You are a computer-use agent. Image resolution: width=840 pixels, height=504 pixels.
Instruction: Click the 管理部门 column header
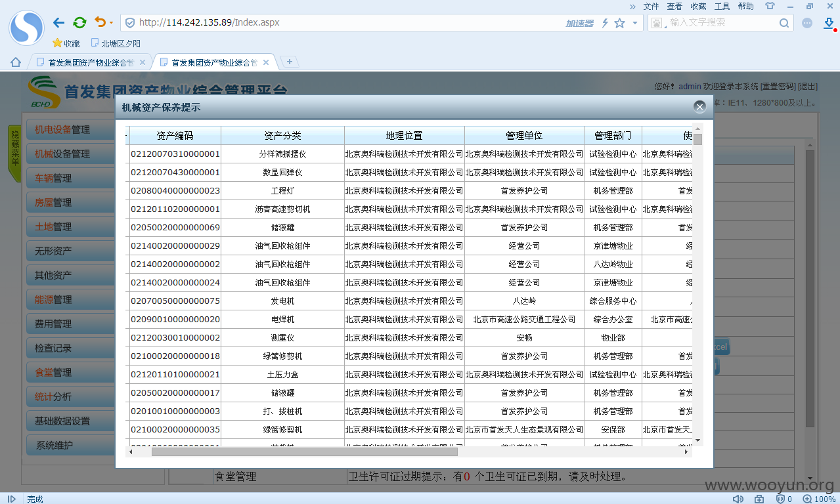613,136
